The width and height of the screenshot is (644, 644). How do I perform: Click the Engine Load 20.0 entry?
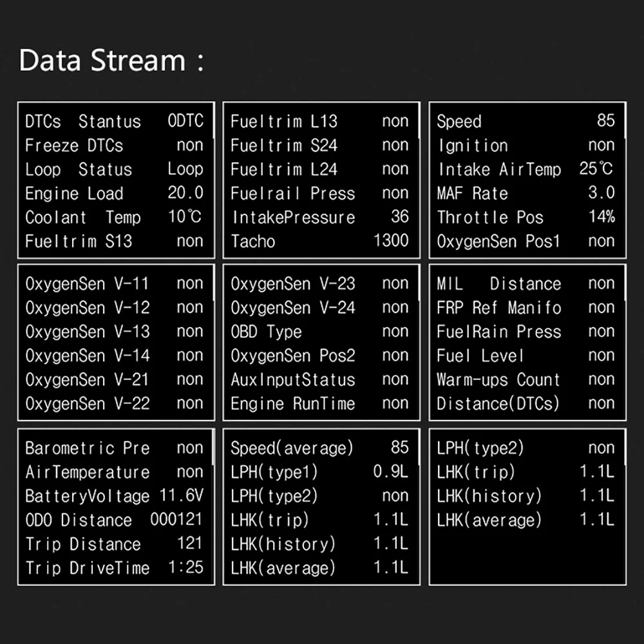tap(114, 193)
